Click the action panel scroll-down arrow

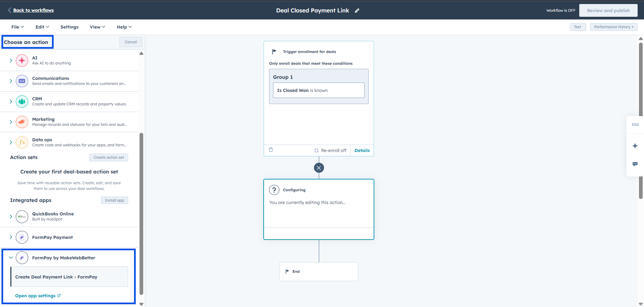(x=141, y=304)
